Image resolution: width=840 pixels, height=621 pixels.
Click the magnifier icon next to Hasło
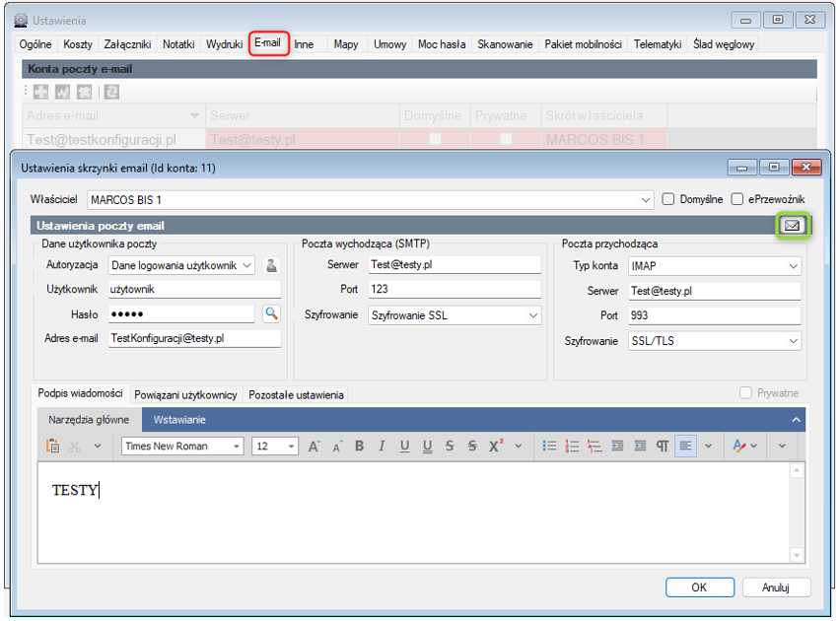pos(271,313)
